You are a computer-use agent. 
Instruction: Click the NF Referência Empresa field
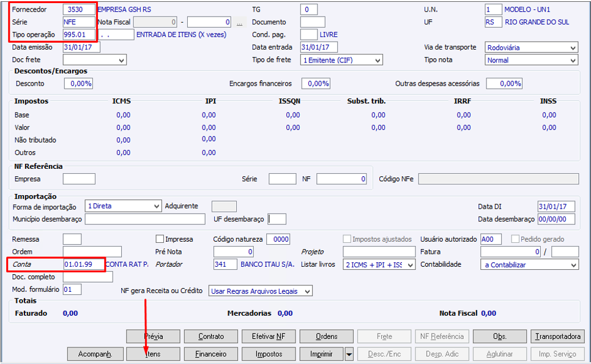click(79, 179)
